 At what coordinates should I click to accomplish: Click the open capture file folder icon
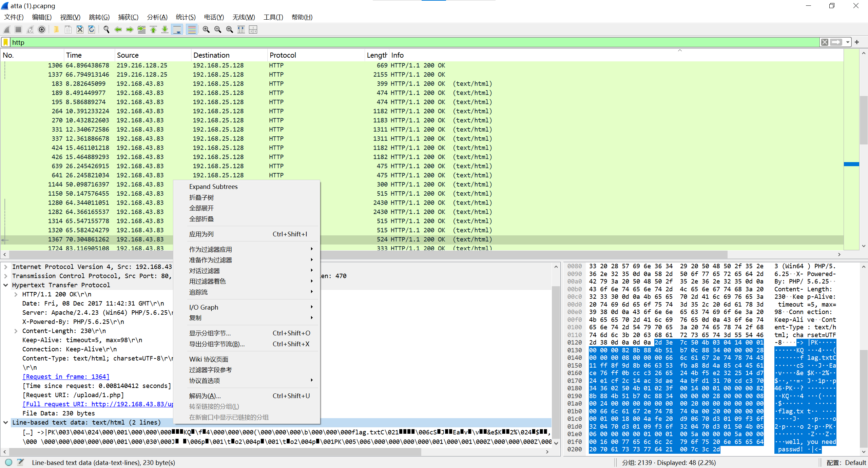(56, 30)
